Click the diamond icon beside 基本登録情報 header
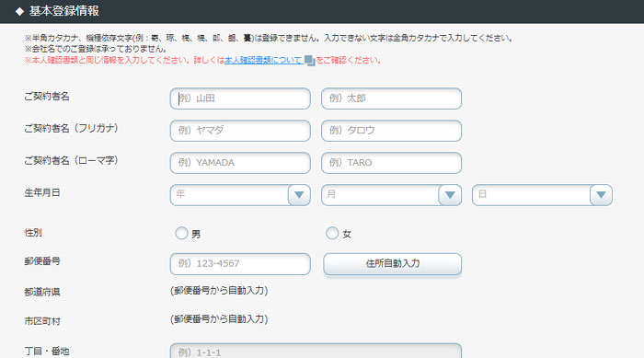The width and height of the screenshot is (644, 358). [19, 12]
